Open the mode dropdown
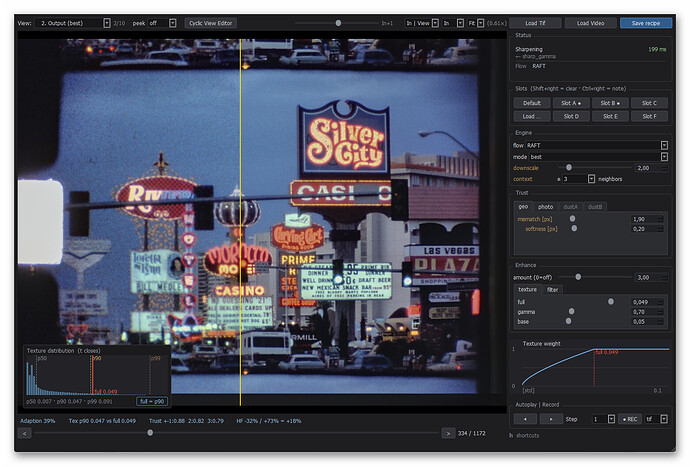690x467 pixels. (598, 157)
